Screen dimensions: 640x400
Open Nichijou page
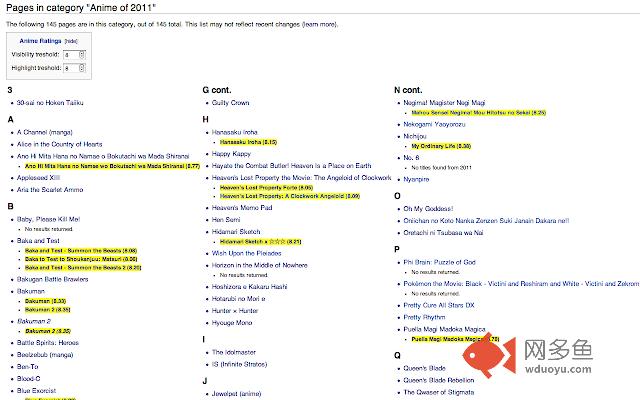tap(415, 136)
